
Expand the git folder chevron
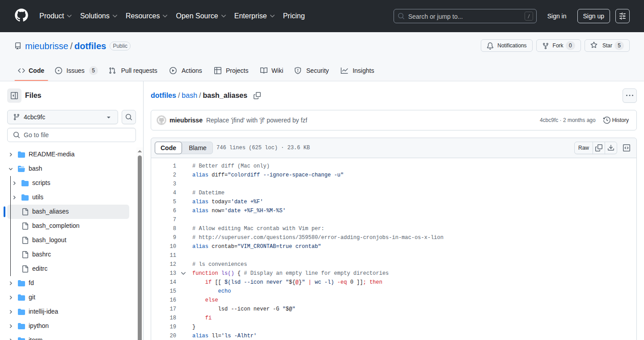[11, 297]
